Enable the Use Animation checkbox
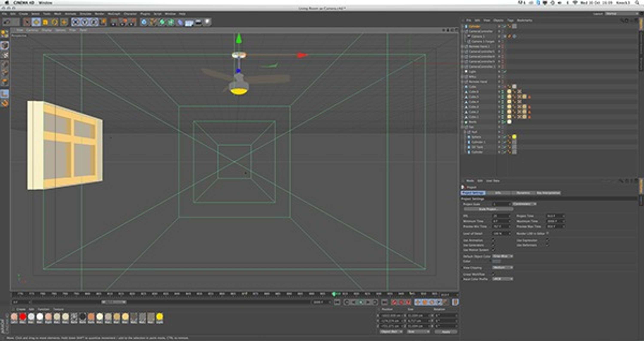This screenshot has width=644, height=341. click(493, 240)
